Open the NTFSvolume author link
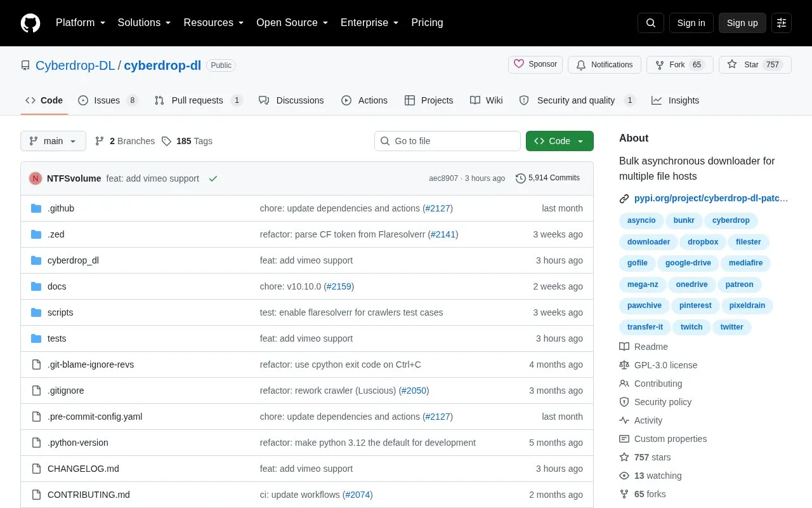This screenshot has height=508, width=812. [x=74, y=178]
